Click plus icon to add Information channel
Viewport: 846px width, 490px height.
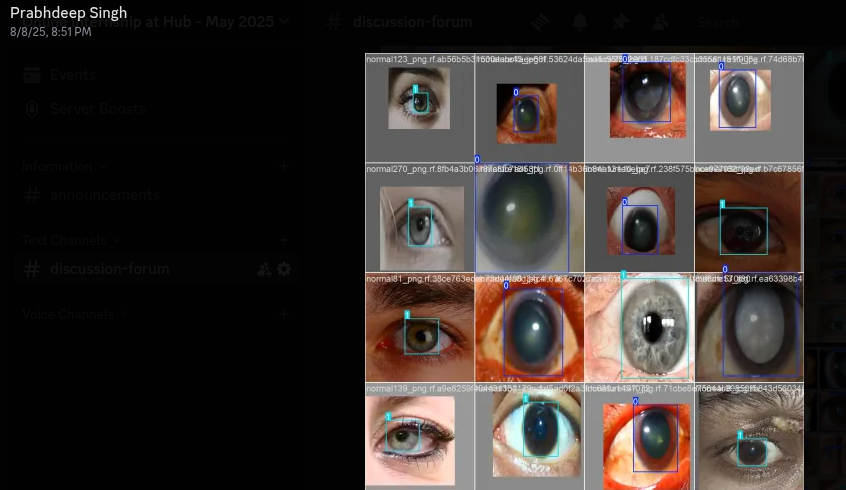point(284,166)
